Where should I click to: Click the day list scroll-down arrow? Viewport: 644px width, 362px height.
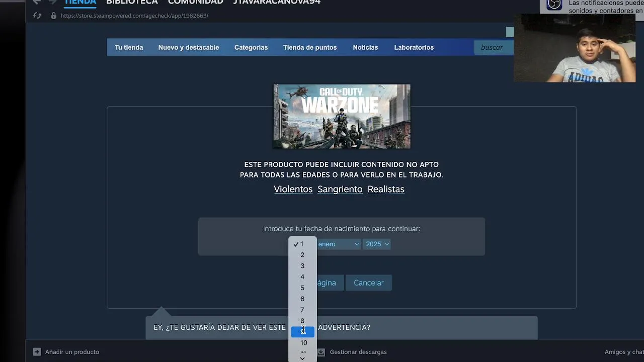(302, 358)
